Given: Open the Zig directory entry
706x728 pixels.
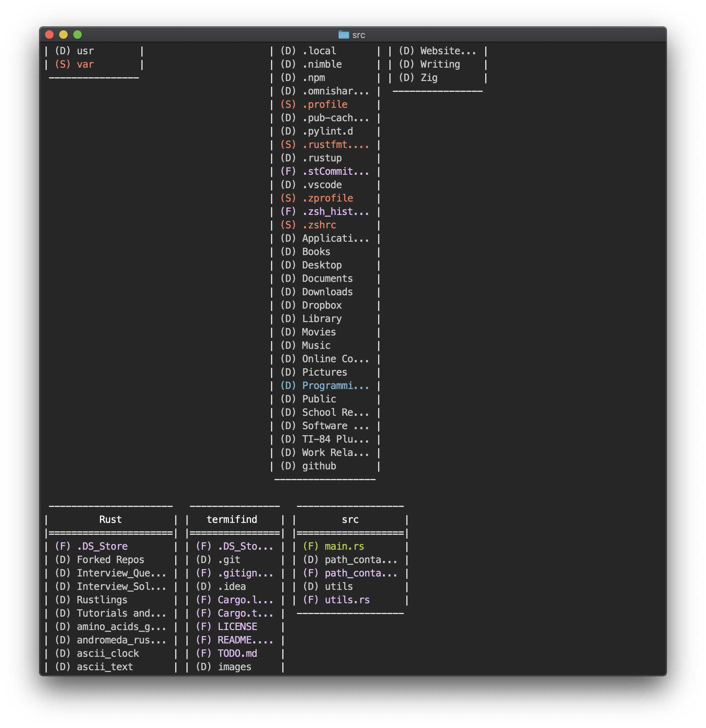Looking at the screenshot, I should click(x=429, y=78).
